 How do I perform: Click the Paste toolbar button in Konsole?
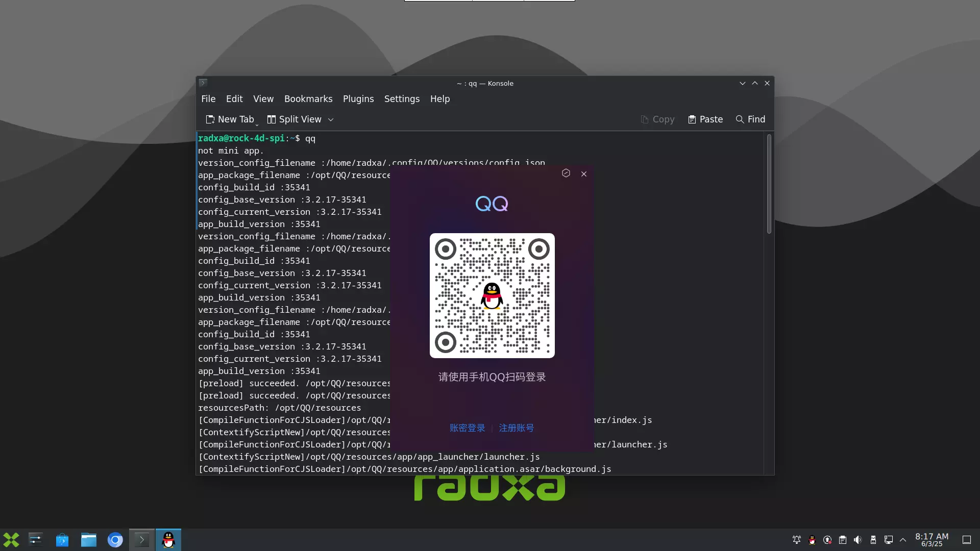705,119
